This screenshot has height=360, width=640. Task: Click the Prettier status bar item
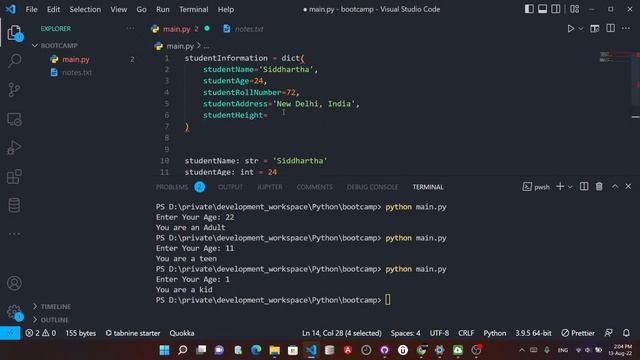578,333
